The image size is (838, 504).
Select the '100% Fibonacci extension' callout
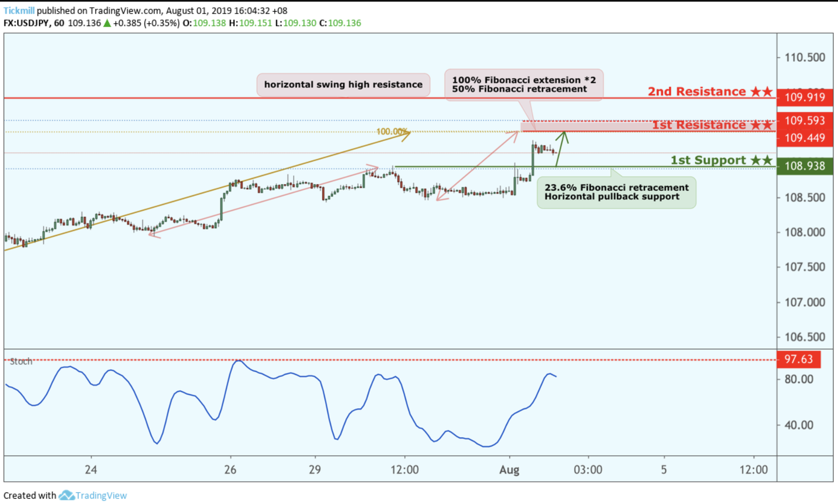tap(524, 85)
